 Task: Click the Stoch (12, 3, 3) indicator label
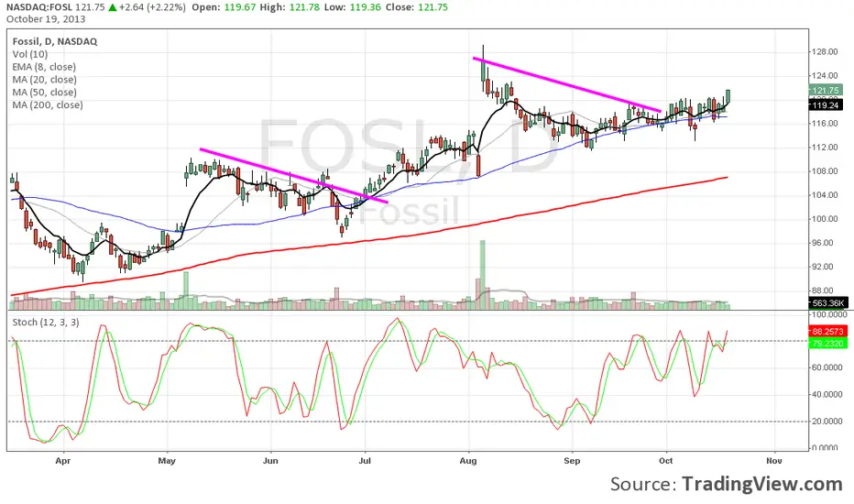(x=46, y=322)
